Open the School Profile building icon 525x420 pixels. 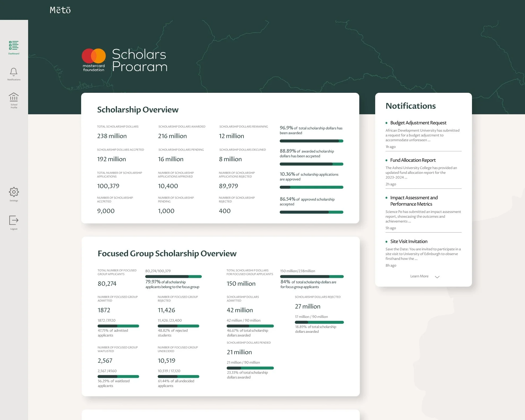coord(14,97)
